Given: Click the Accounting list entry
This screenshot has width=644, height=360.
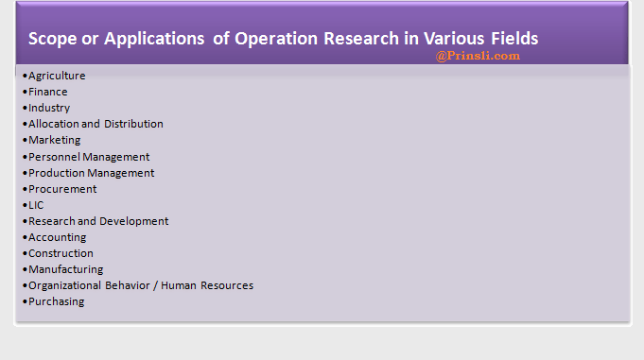Looking at the screenshot, I should [x=57, y=238].
